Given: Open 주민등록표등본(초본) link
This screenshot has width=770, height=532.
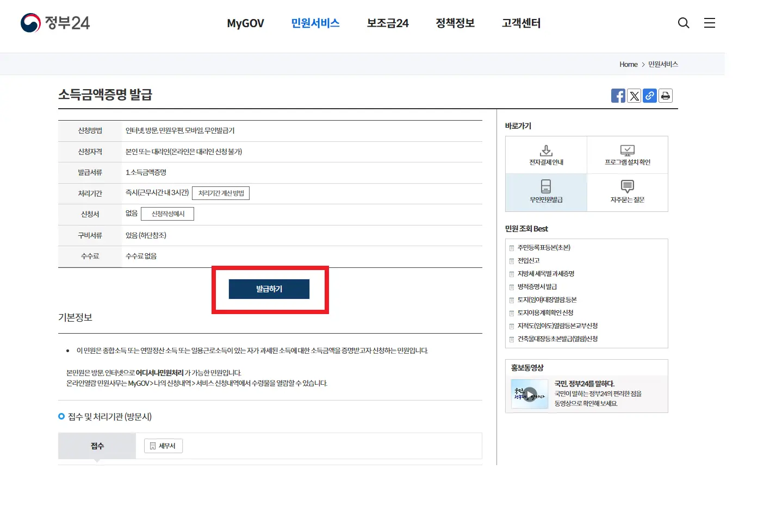Looking at the screenshot, I should pyautogui.click(x=544, y=248).
